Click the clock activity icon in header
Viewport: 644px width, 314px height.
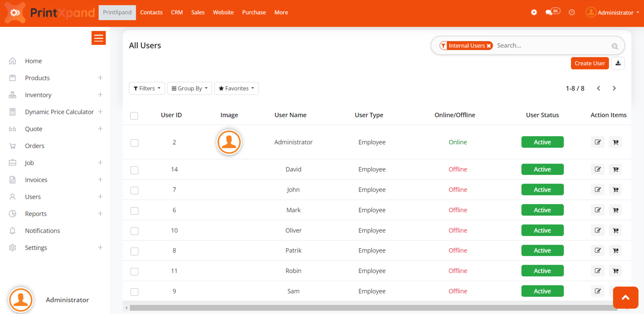[x=572, y=13]
